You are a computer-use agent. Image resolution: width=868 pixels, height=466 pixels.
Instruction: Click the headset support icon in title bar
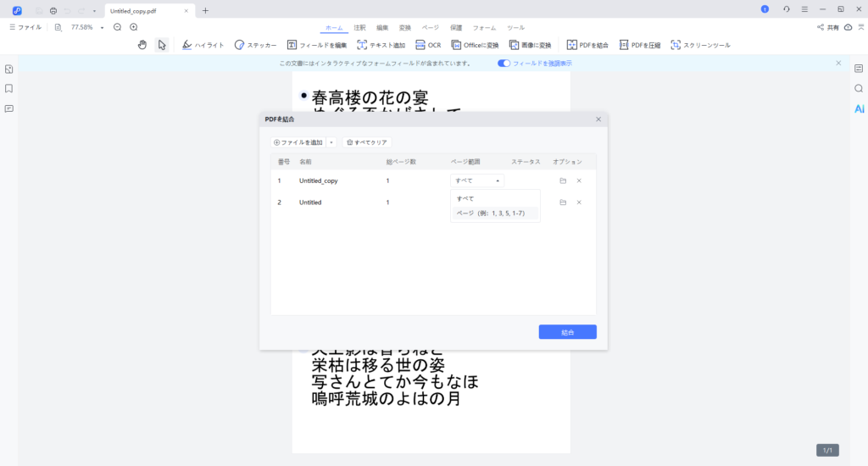pyautogui.click(x=786, y=9)
